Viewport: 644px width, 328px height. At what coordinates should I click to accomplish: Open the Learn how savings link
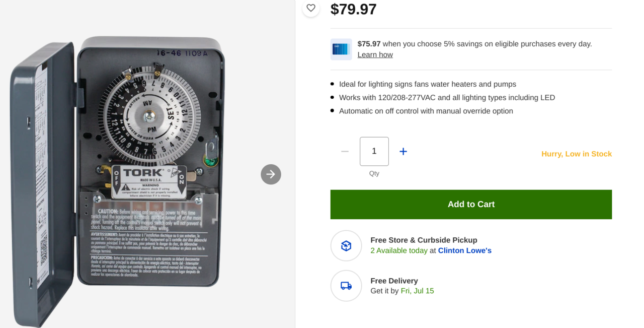pyautogui.click(x=375, y=55)
